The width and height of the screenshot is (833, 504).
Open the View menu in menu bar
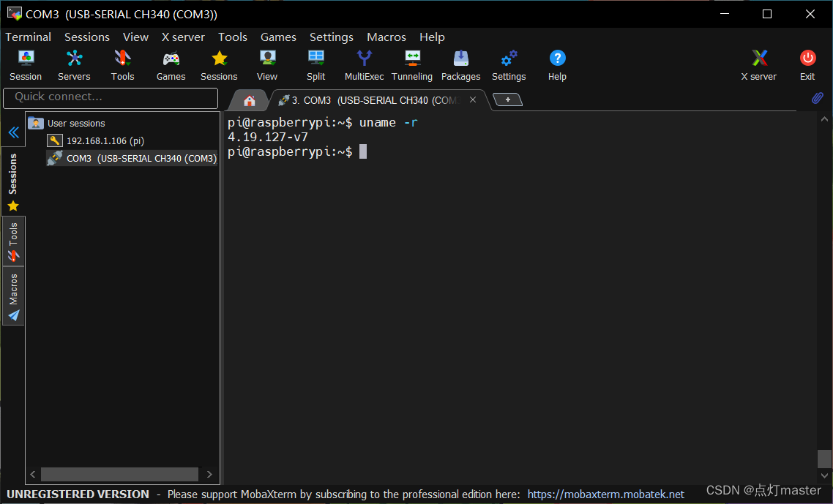point(135,37)
